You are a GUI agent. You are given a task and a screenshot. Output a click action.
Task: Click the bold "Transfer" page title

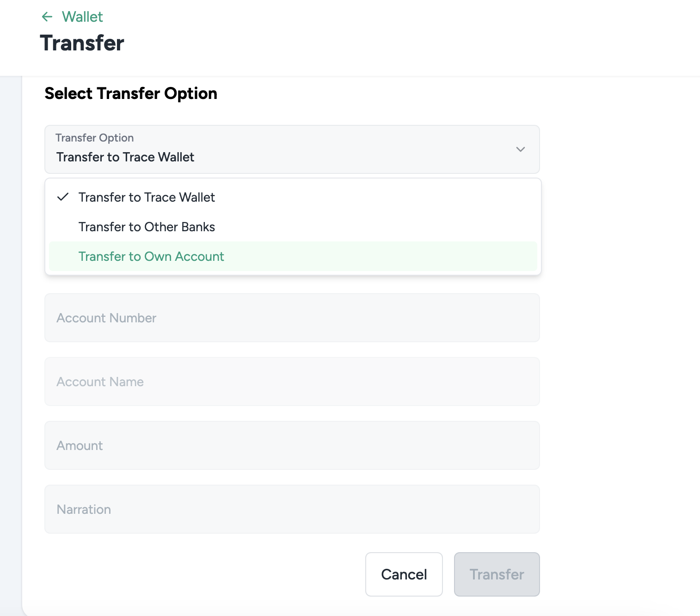82,43
